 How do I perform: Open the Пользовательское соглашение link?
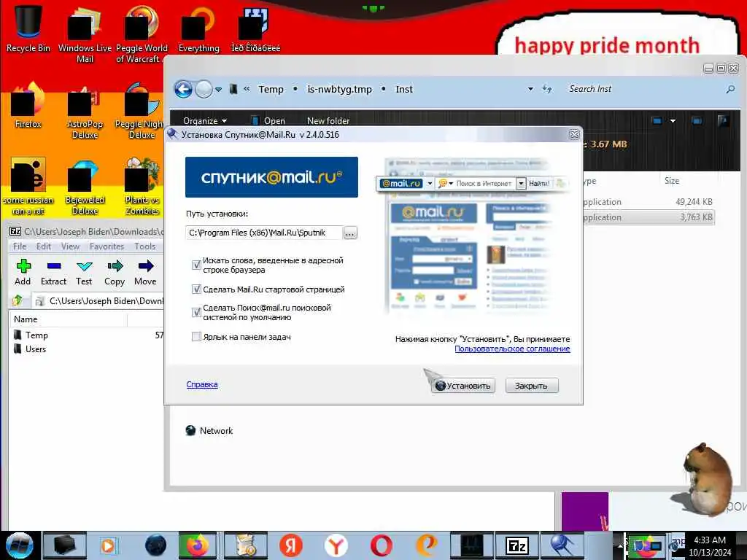tap(512, 349)
